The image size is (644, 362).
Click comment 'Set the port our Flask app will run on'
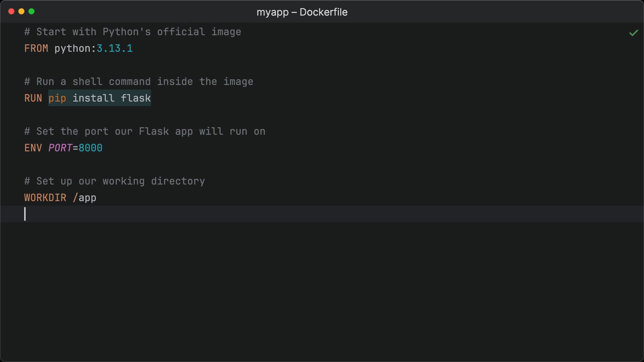click(x=145, y=131)
